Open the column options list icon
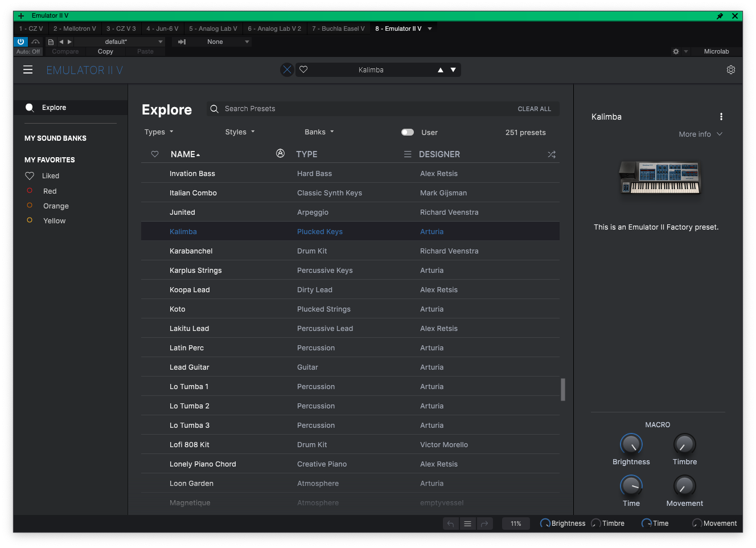 pyautogui.click(x=408, y=154)
